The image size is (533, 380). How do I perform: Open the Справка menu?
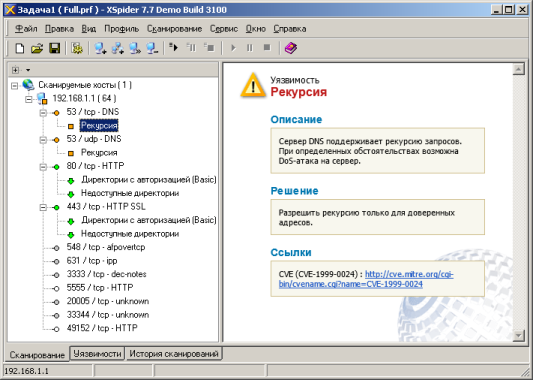point(290,29)
